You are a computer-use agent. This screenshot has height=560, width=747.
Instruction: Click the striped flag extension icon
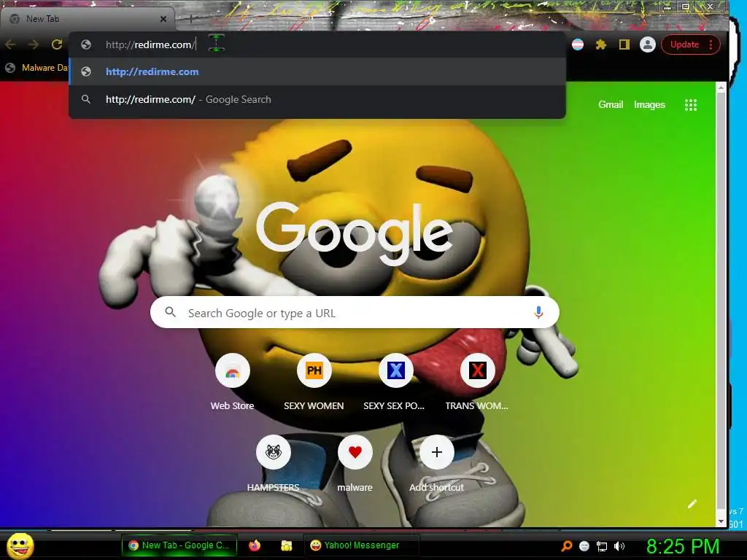[578, 44]
